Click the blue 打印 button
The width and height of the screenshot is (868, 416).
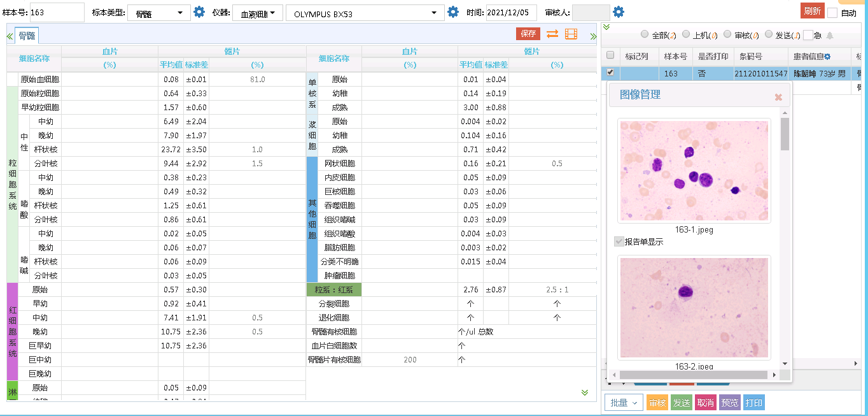coord(753,402)
